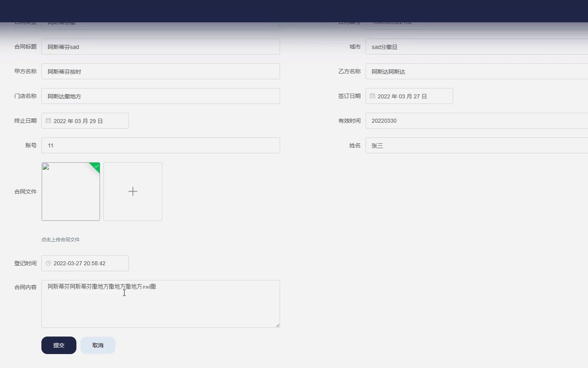Select the uploaded contract file thumbnail
The width and height of the screenshot is (588, 368).
71,192
